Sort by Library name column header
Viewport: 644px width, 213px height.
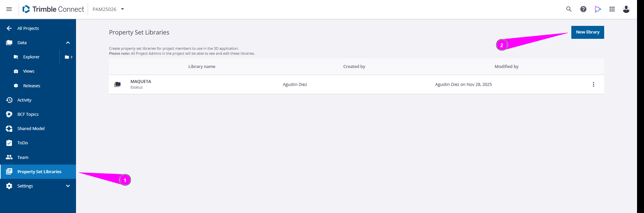[x=201, y=67]
